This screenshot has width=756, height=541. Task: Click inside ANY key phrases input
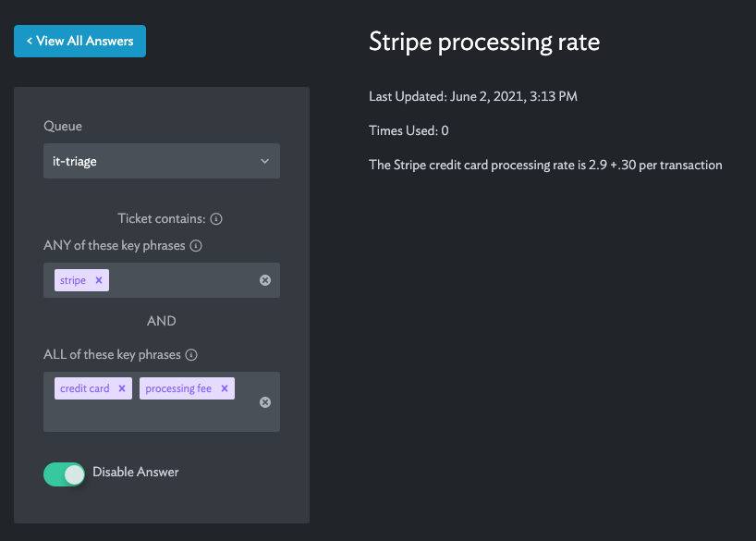pyautogui.click(x=183, y=280)
